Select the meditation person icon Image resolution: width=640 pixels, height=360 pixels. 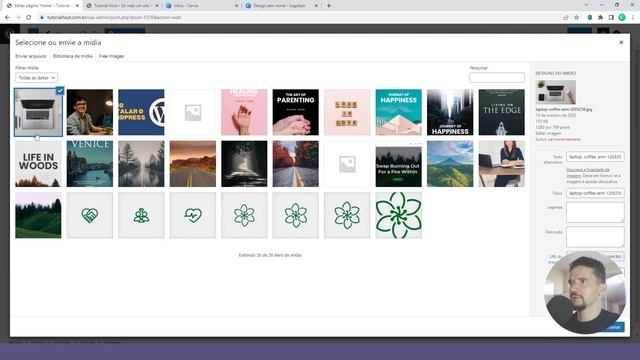coord(141,215)
